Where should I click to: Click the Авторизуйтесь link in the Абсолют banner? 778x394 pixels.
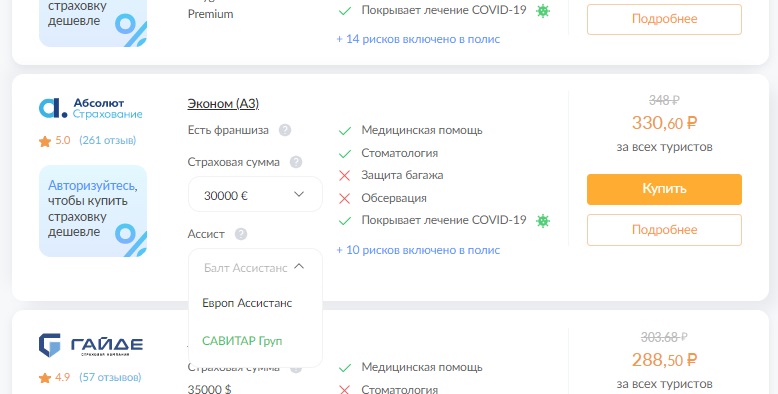click(92, 186)
